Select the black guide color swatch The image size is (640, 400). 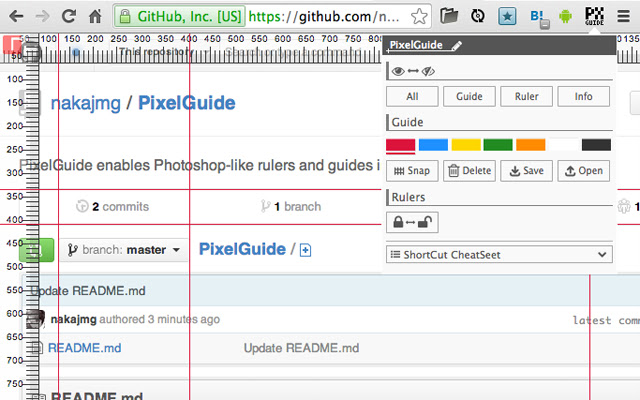coord(596,145)
